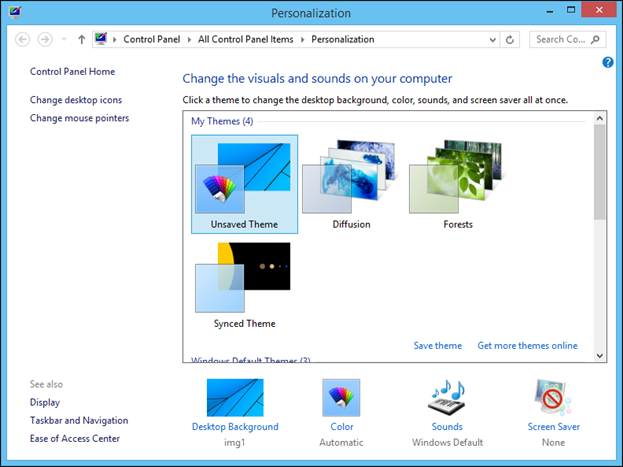
Task: Maximize the Personalization window
Action: coord(571,10)
